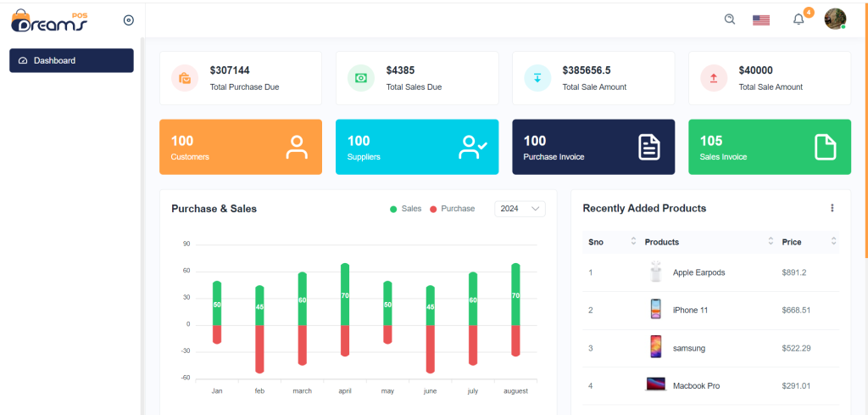This screenshot has height=415, width=868.
Task: Click the Customers person icon
Action: pyautogui.click(x=297, y=148)
